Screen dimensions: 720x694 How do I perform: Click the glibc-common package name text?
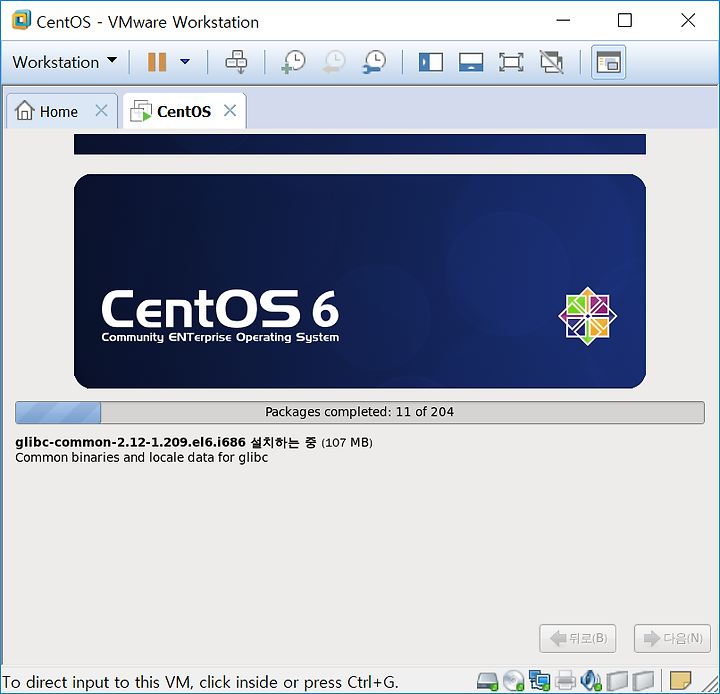130,442
